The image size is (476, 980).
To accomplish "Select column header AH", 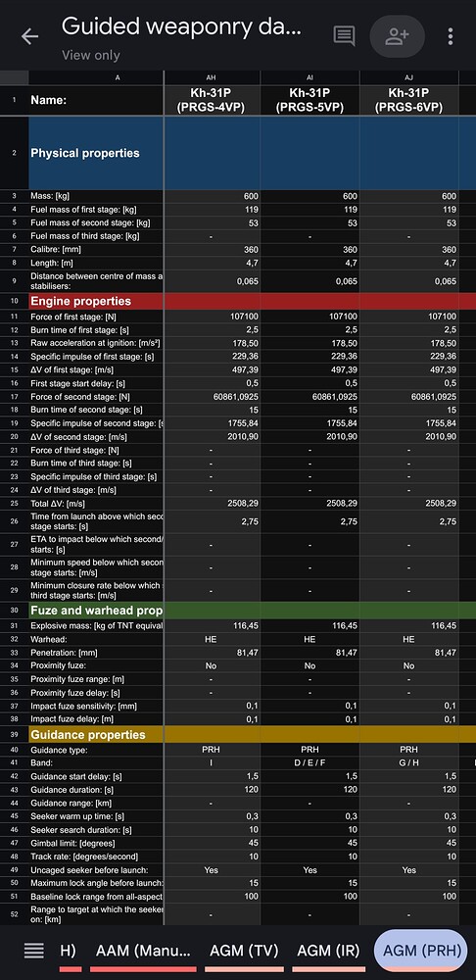I will pyautogui.click(x=212, y=77).
